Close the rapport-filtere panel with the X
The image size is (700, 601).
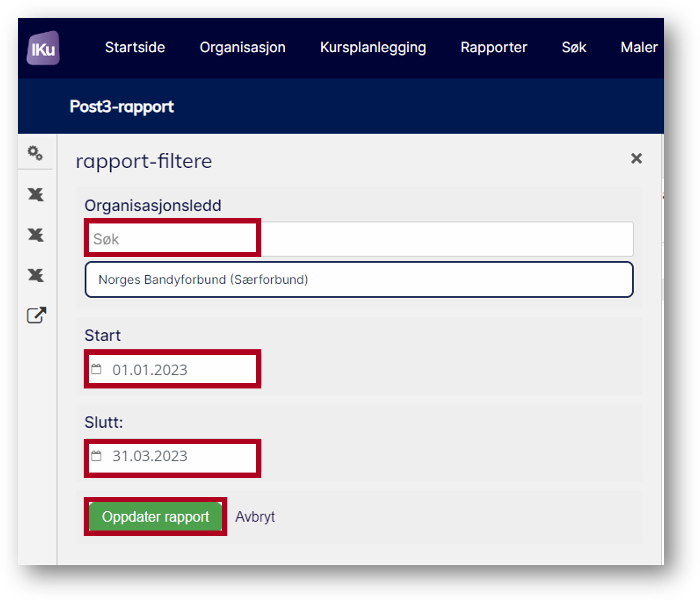point(636,158)
